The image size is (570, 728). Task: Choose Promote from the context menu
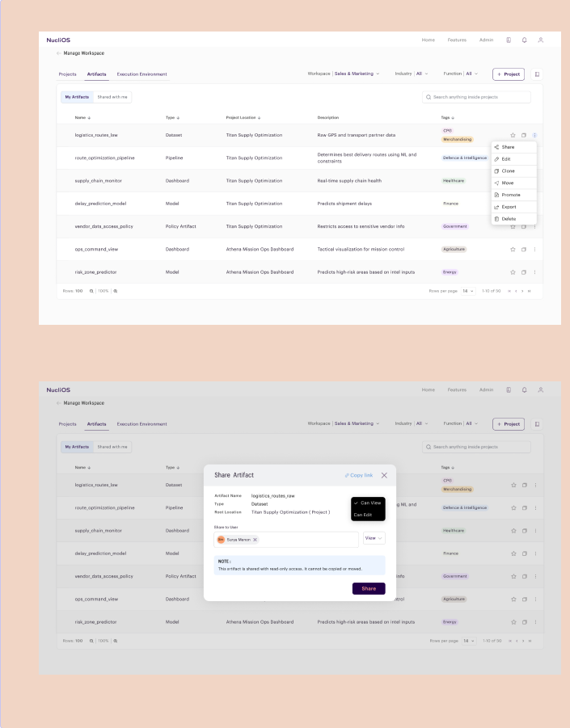tap(513, 195)
